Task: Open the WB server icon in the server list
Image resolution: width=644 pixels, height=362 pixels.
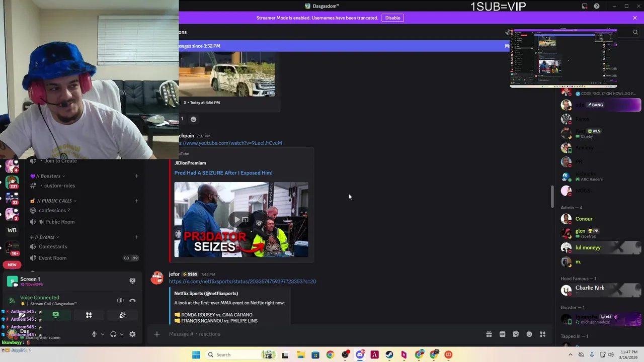Action: tap(12, 230)
